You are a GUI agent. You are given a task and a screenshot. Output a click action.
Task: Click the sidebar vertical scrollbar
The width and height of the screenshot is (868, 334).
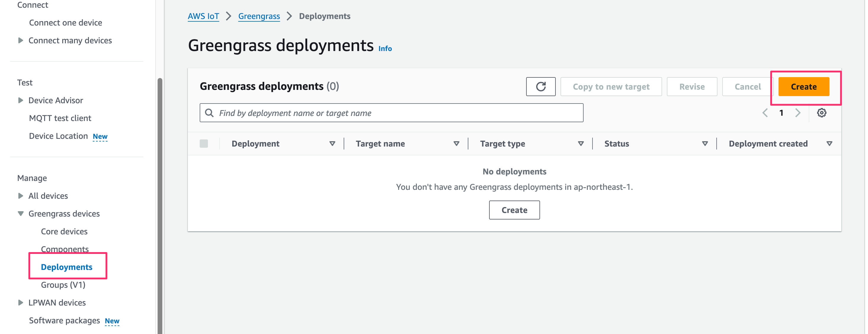click(x=160, y=206)
